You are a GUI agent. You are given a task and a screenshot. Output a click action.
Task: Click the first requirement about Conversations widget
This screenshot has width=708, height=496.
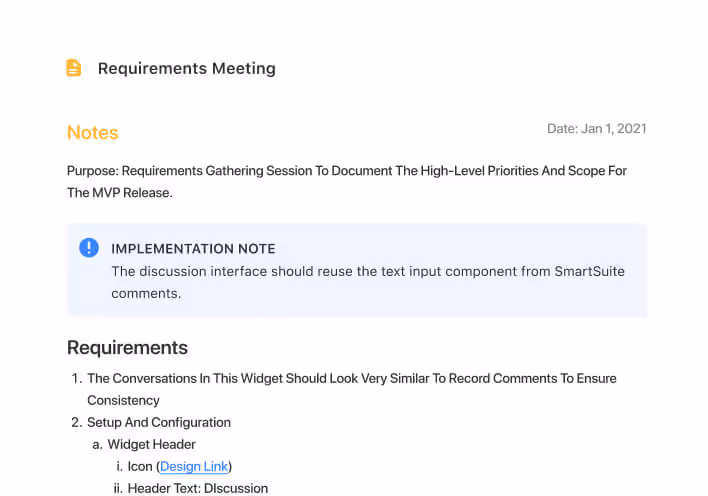coord(351,379)
